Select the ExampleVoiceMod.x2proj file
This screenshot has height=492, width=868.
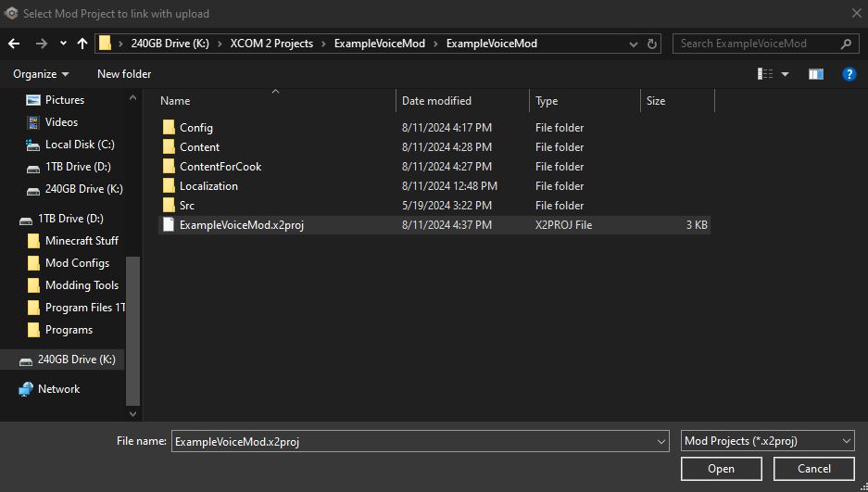pos(241,224)
